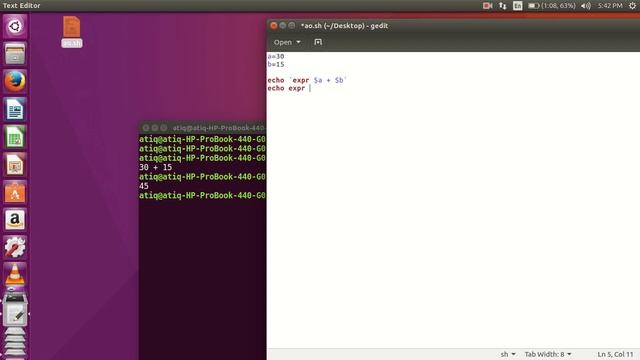Change the sh syntax language dropdown
Screen dimensions: 640x360
coord(508,354)
